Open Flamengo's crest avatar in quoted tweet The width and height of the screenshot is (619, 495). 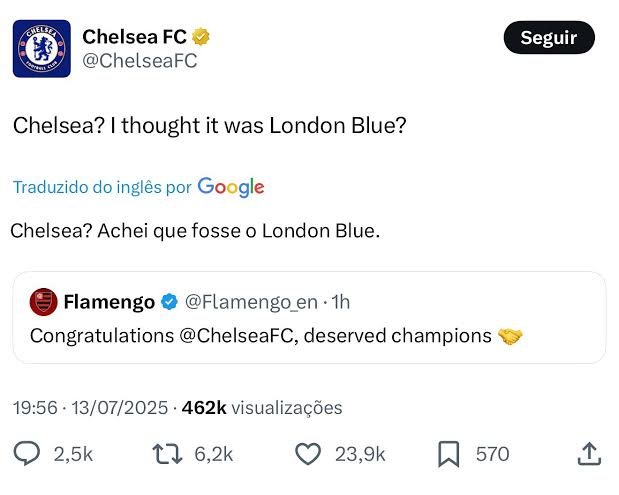(x=43, y=302)
